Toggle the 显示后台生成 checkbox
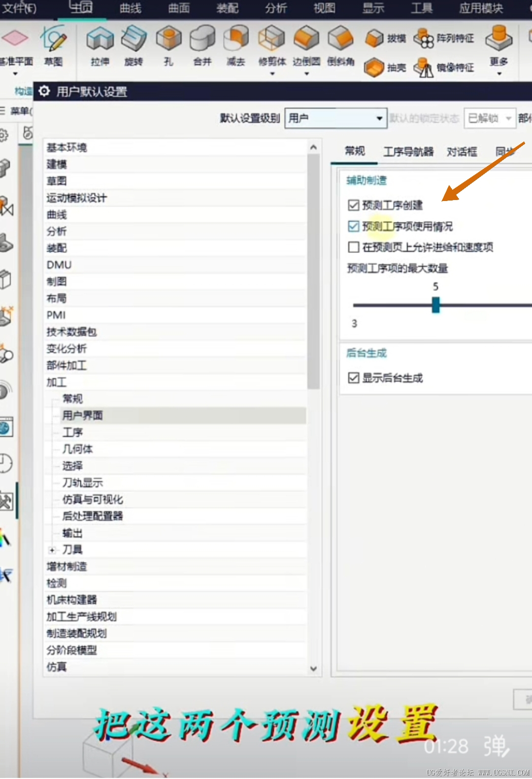Screen dimensions: 532x779 point(353,378)
